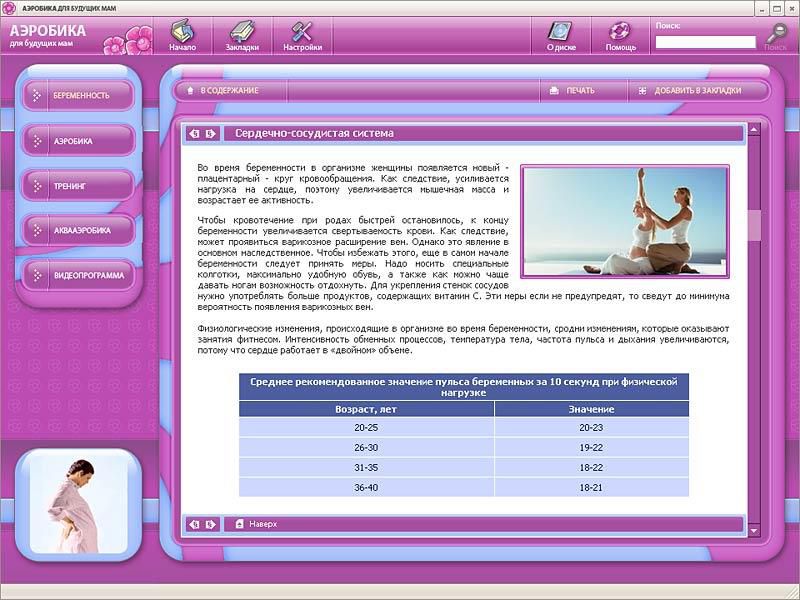
Task: Open the Помощь lifebuoy help icon
Action: (x=620, y=31)
